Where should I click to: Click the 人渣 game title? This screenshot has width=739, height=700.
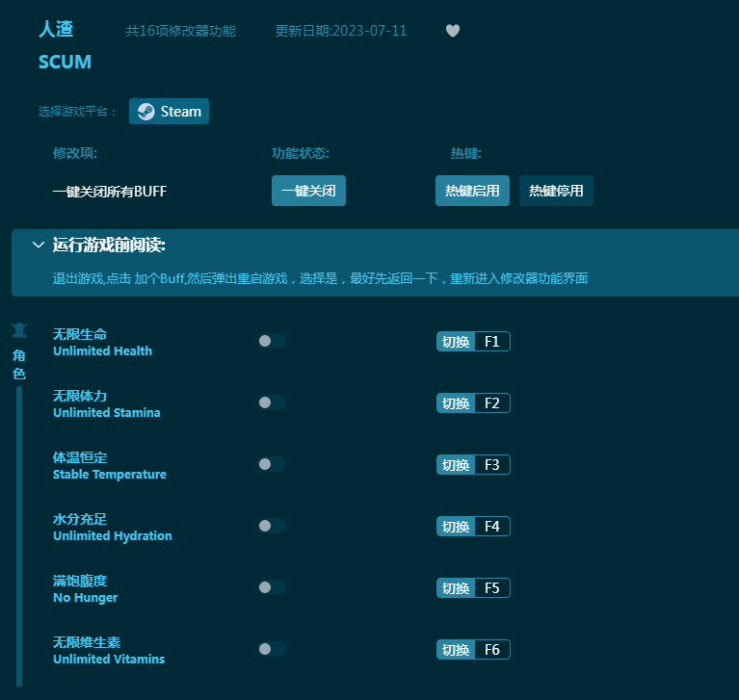click(x=56, y=29)
